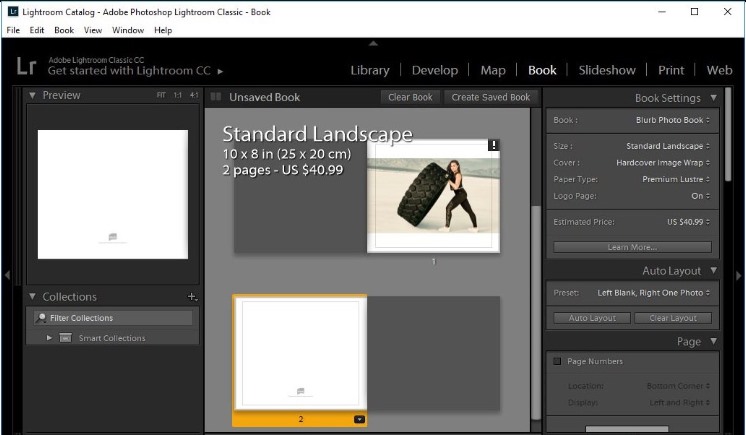Collapse the Page panel
Screen dimensions: 746x435
click(714, 341)
